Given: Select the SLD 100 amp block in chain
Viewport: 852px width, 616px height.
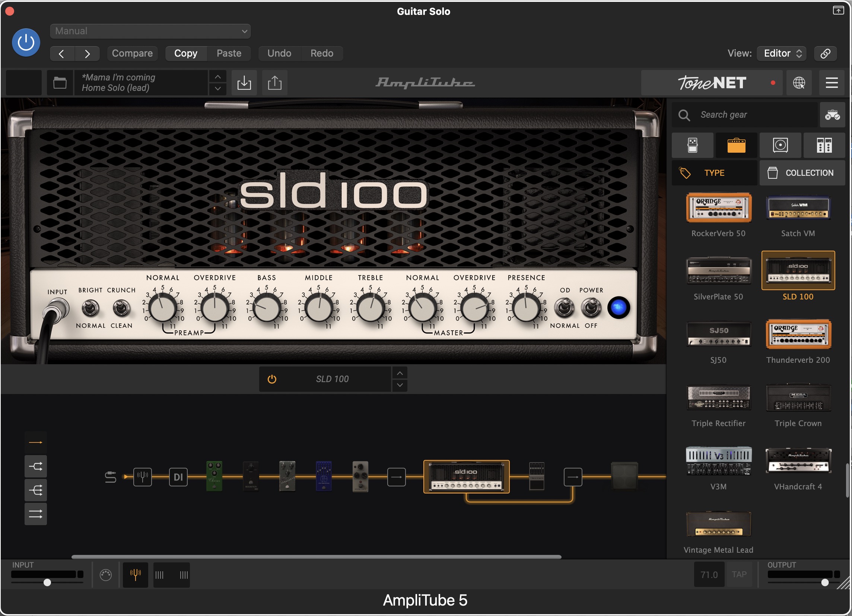Looking at the screenshot, I should (x=466, y=477).
